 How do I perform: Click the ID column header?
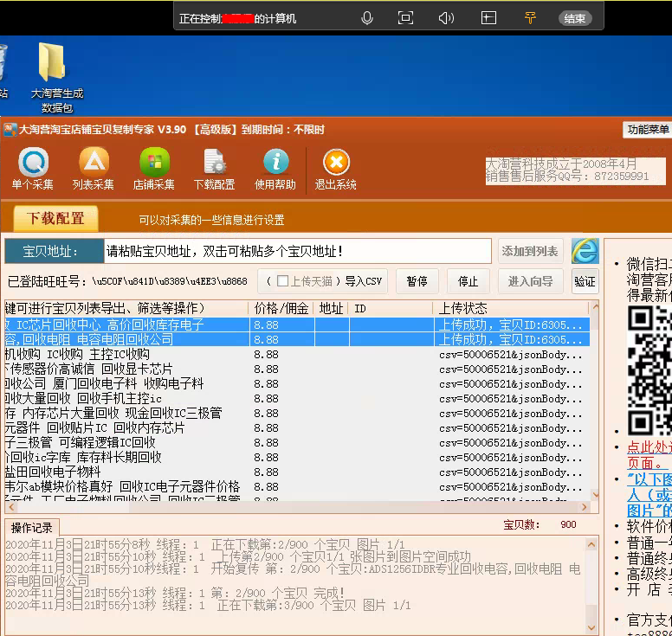(391, 308)
